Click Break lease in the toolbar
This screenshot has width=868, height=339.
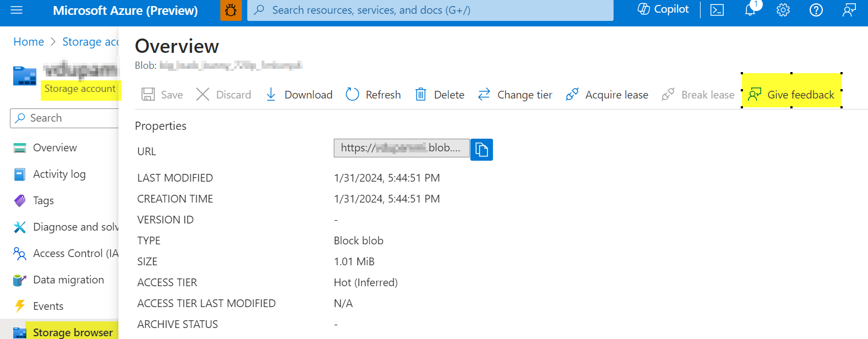pyautogui.click(x=698, y=95)
